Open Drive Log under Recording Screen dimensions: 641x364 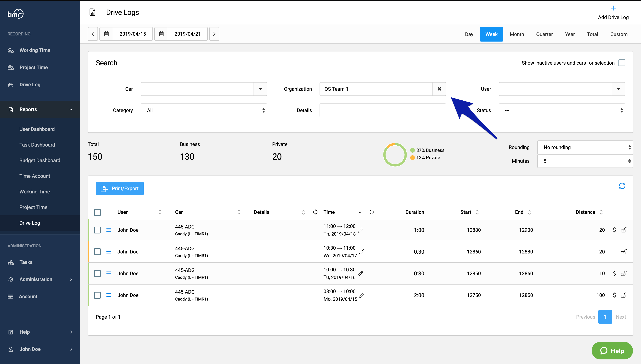point(30,84)
